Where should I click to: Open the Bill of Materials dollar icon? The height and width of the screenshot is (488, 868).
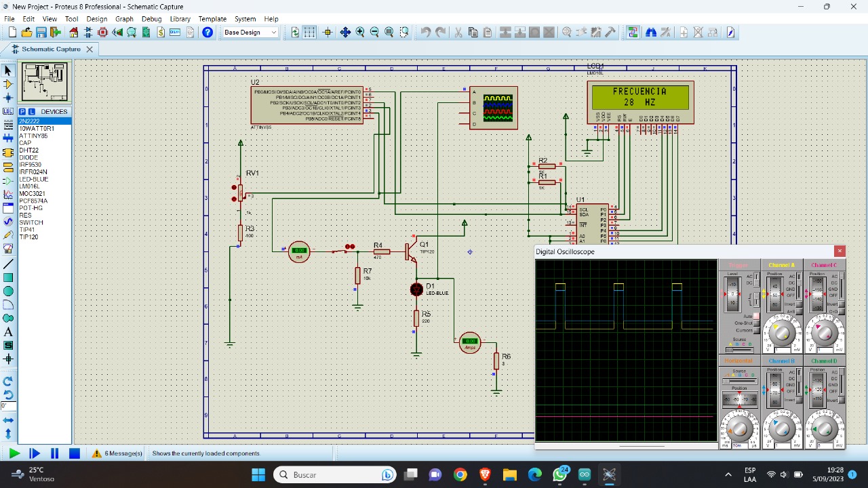pos(161,33)
